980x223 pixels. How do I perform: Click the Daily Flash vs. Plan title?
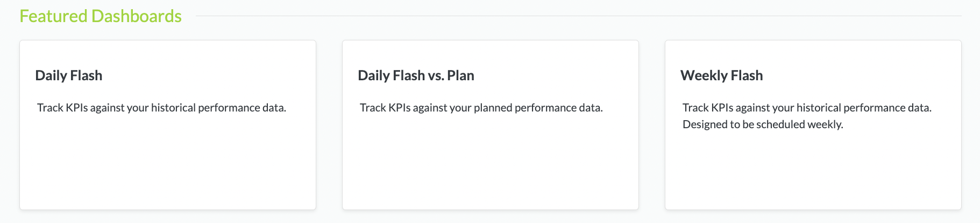pyautogui.click(x=416, y=75)
